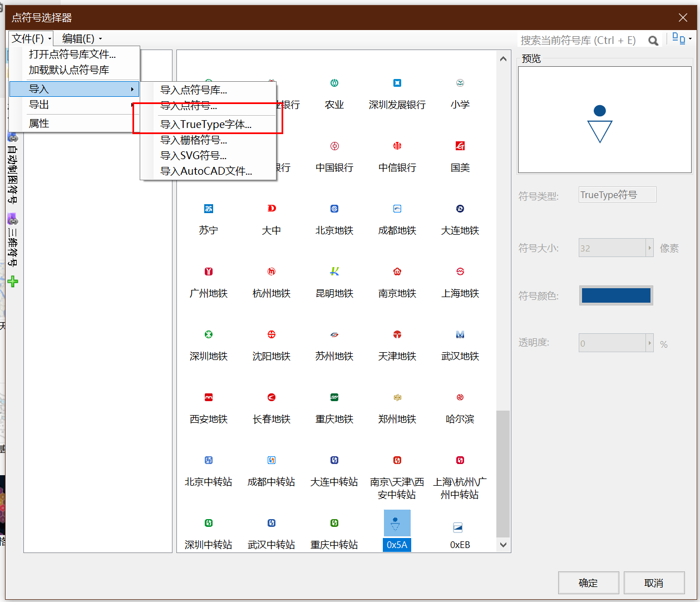
Task: Cancel with the 取消 button
Action: point(654,583)
